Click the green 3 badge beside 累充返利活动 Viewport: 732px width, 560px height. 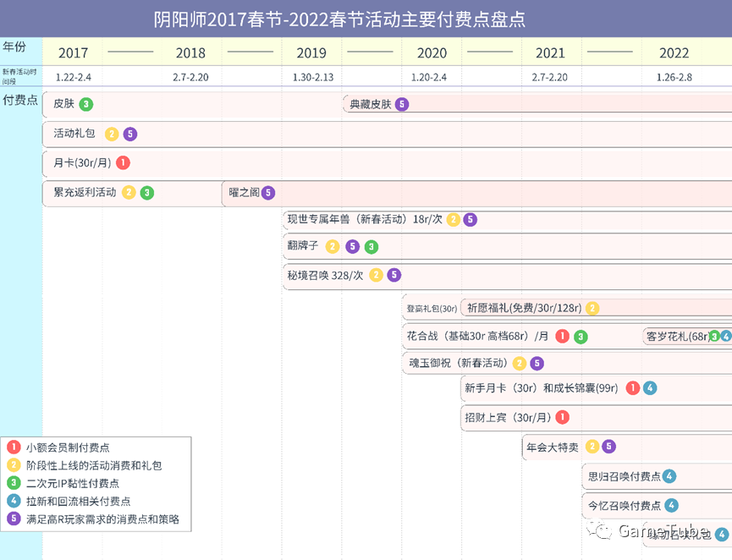(x=147, y=193)
